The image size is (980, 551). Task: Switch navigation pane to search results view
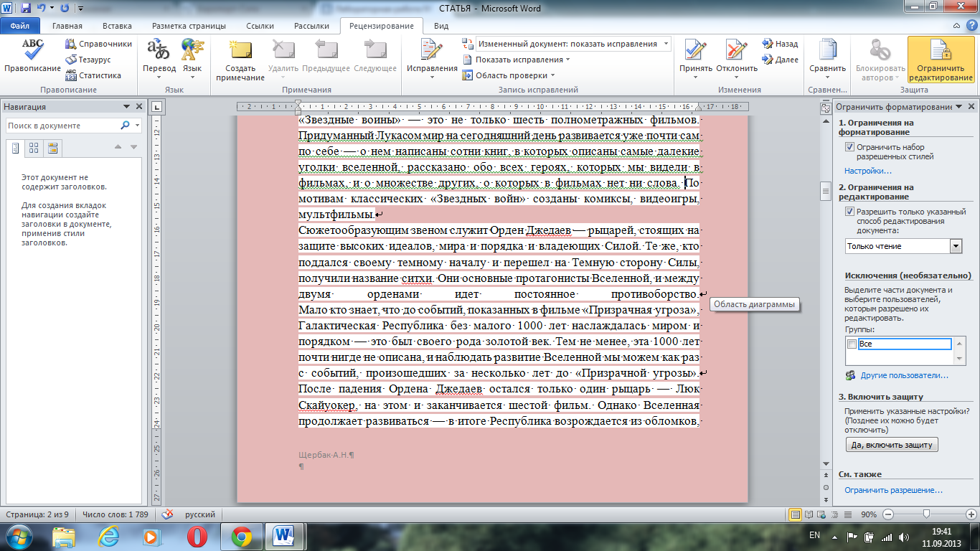point(52,148)
